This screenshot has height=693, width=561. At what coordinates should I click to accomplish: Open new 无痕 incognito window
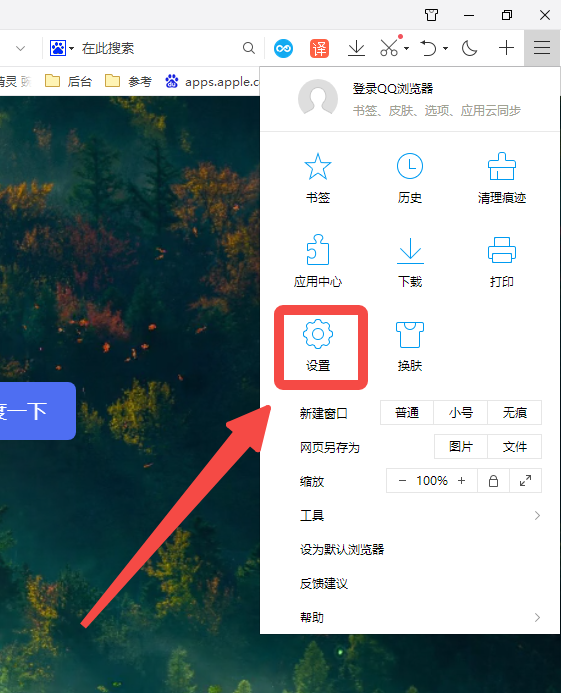(515, 413)
